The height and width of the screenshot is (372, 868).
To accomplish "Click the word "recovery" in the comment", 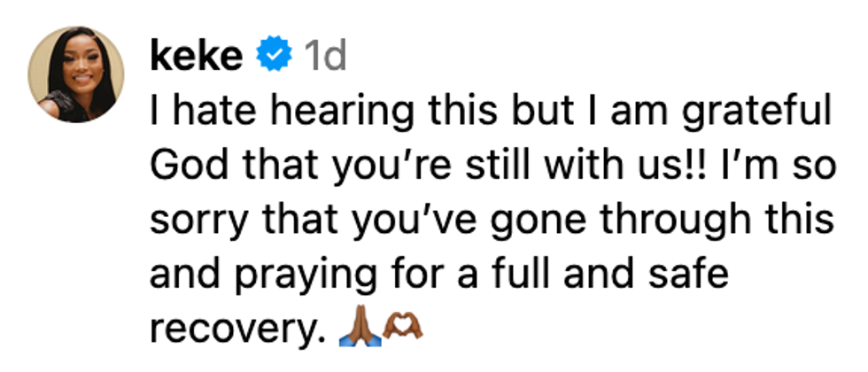I will tap(232, 331).
